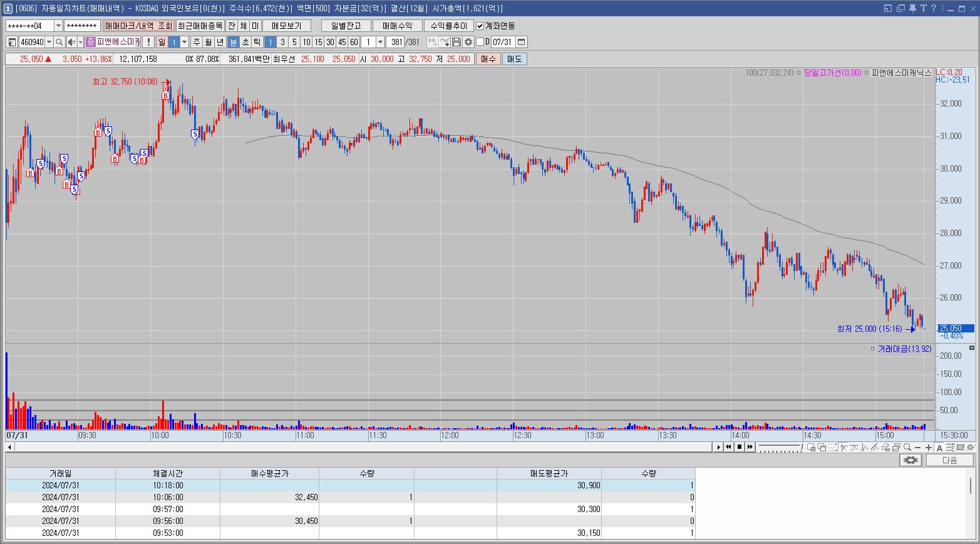Collapse the 거래대금 volume panel
980x544 pixels.
(x=972, y=348)
